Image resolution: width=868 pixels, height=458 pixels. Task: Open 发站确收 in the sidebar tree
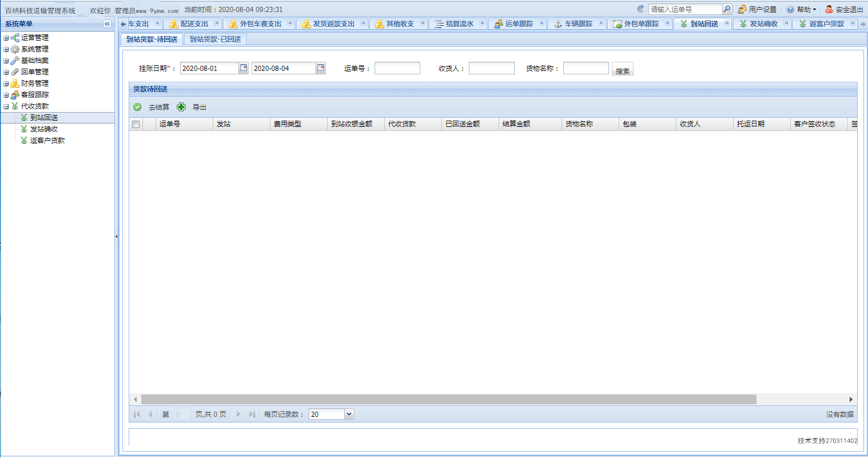pyautogui.click(x=43, y=129)
